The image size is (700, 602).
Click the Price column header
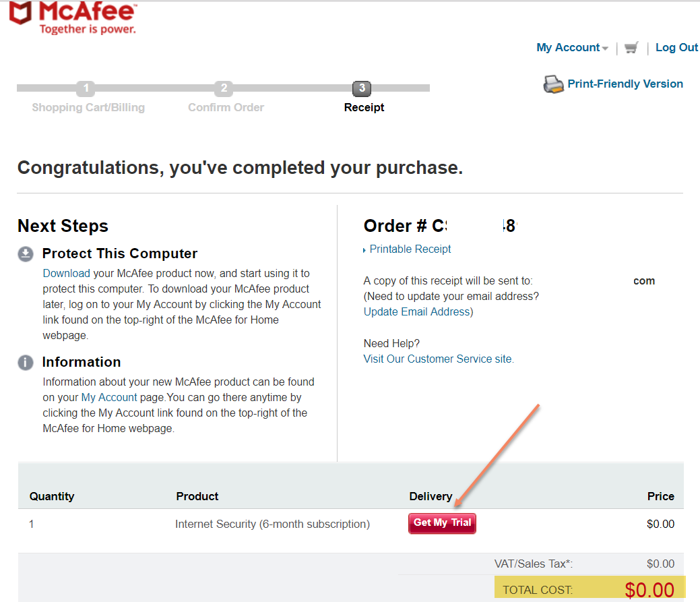pos(661,497)
